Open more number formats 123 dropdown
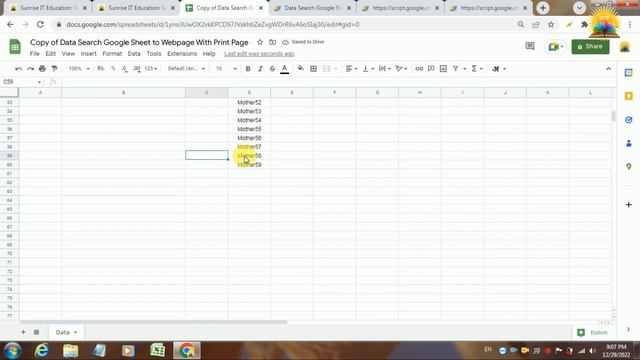Image resolution: width=640 pixels, height=360 pixels. [150, 69]
